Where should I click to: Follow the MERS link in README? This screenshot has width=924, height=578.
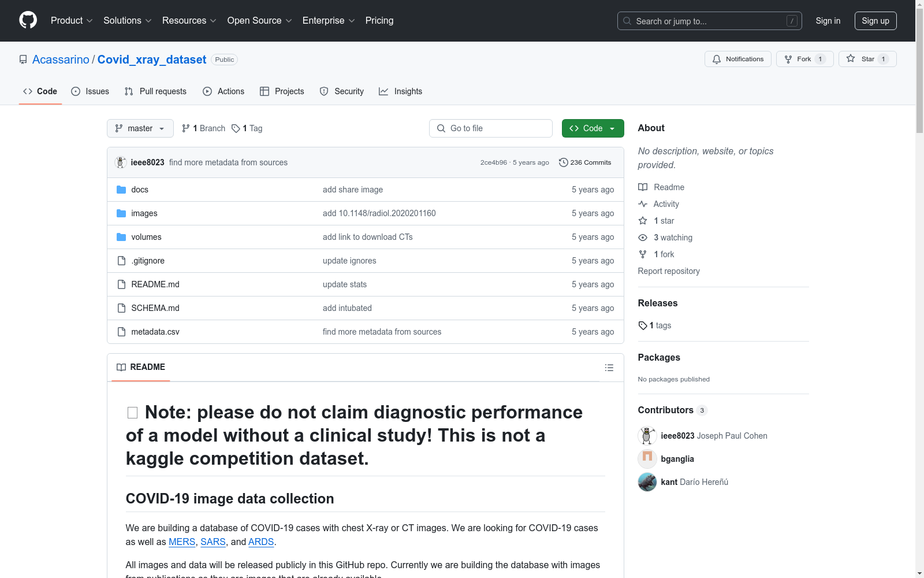point(182,542)
